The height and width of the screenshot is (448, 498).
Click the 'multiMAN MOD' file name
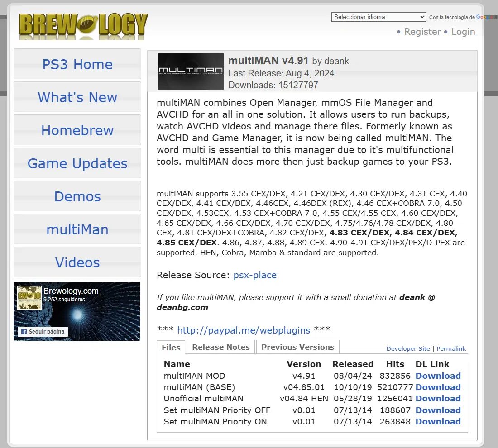pos(194,376)
